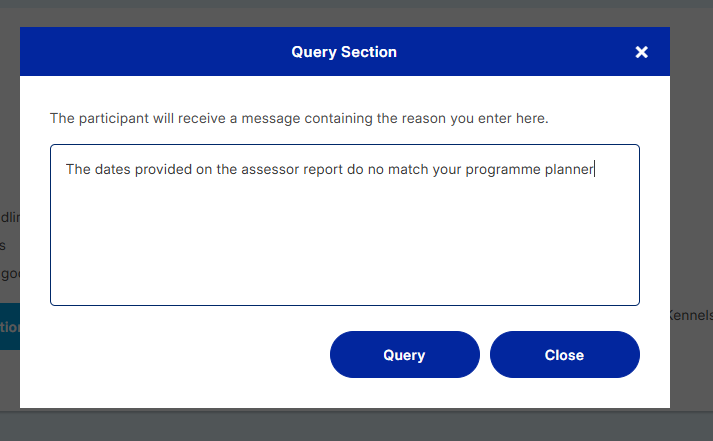This screenshot has width=713, height=441.
Task: Click the dimmed footer bar below the dialog
Action: [x=356, y=425]
